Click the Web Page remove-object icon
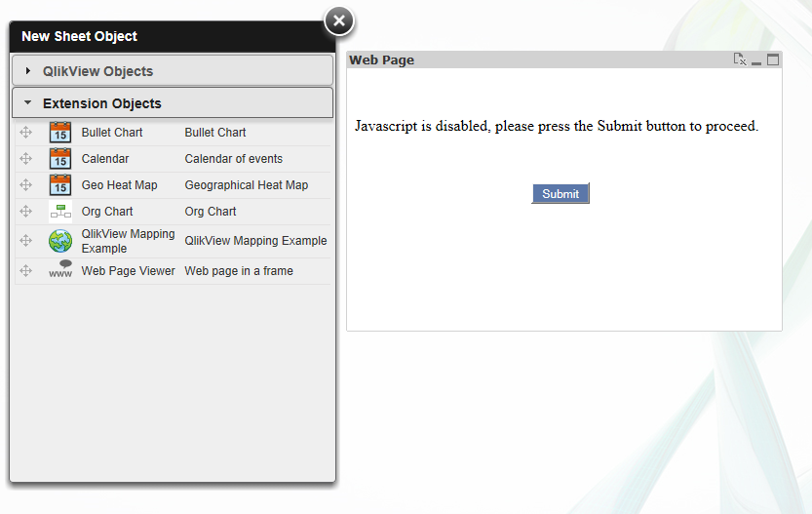 coord(740,59)
